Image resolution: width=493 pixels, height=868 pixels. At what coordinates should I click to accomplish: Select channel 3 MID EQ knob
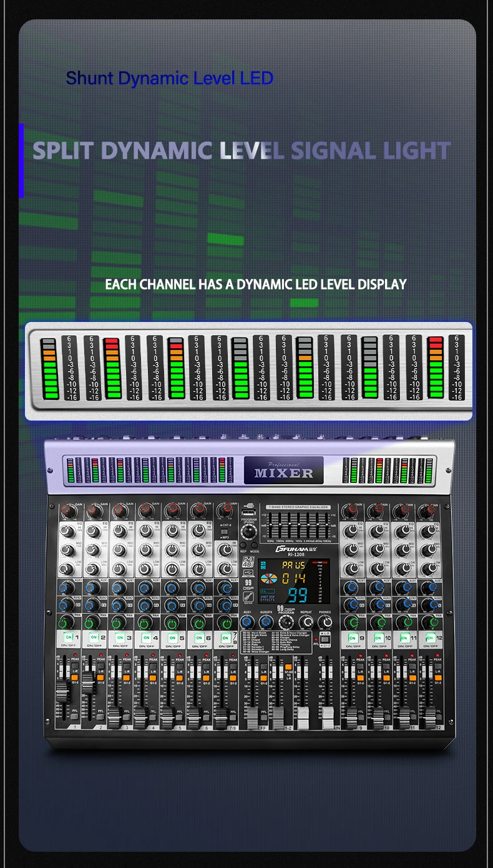(x=119, y=550)
